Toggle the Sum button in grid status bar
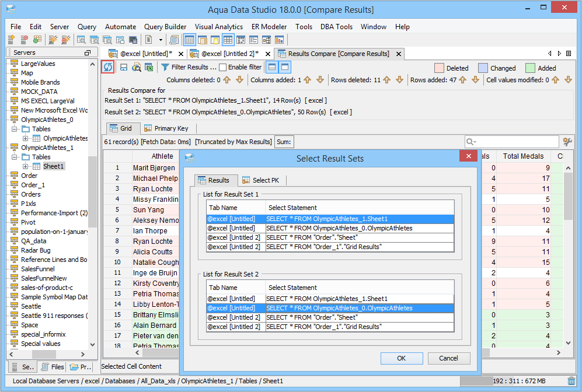The image size is (582, 392). coord(284,142)
